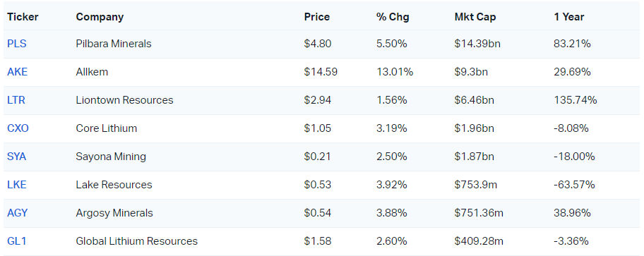This screenshot has height=256, width=644.
Task: Sort by the Mkt Cap header
Action: click(475, 17)
